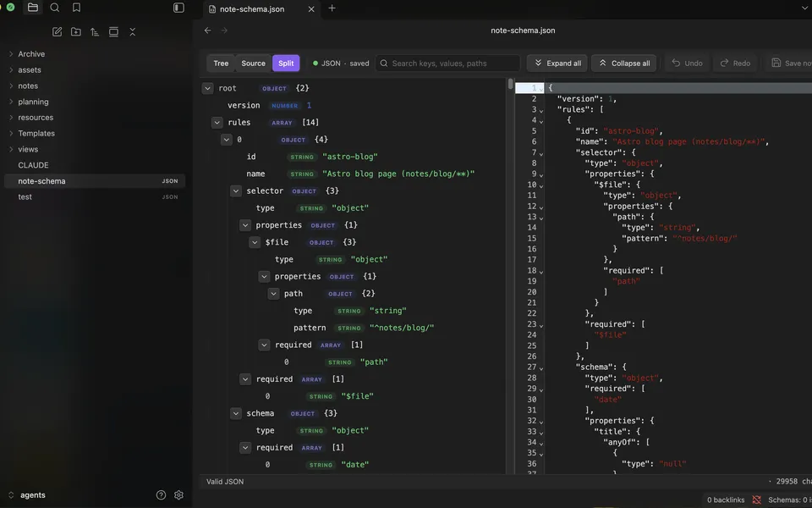Screen dimensions: 812x508
Task: Toggle the left sidebar panel icon
Action: (178, 8)
